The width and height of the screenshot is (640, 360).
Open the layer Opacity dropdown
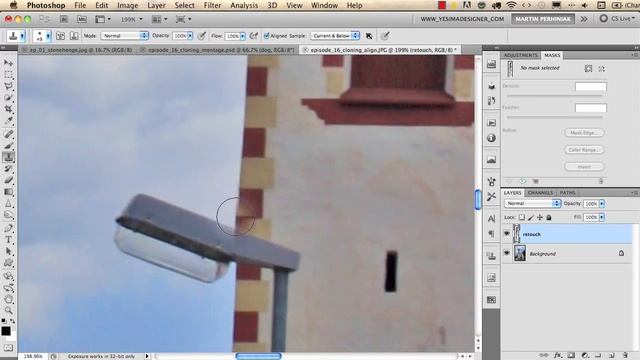coord(602,203)
